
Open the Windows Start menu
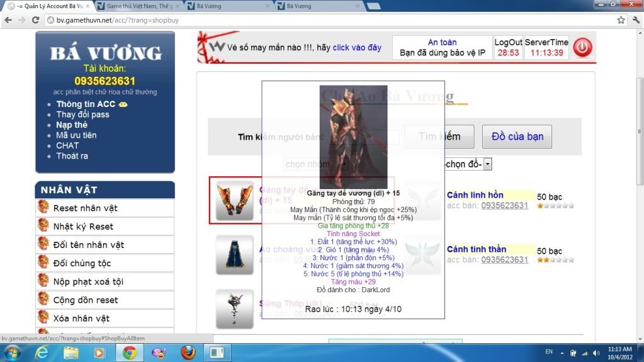[x=13, y=353]
